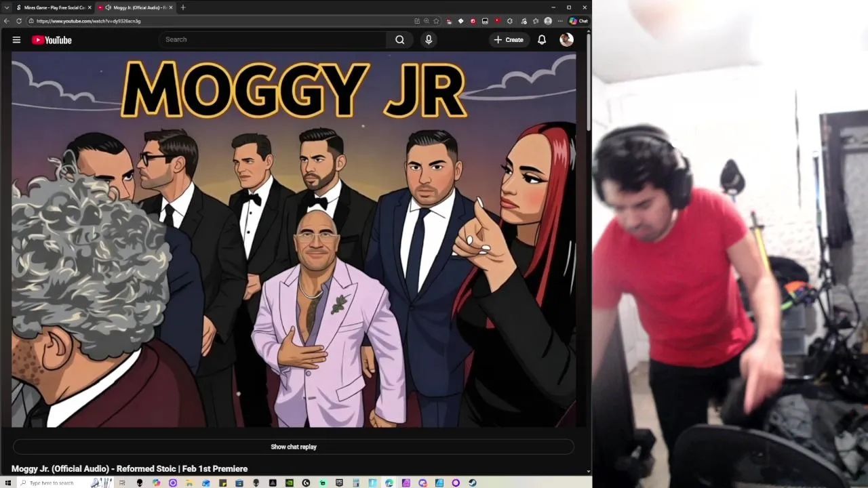The width and height of the screenshot is (868, 488).
Task: View site information lock icon
Action: (31, 21)
